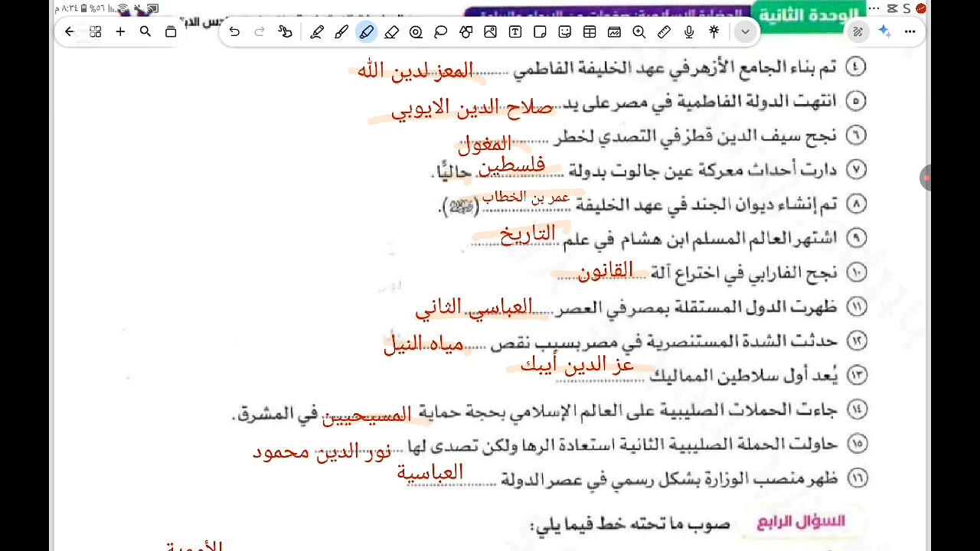The height and width of the screenshot is (551, 980).
Task: Select the tape tool icon
Action: coord(416,32)
